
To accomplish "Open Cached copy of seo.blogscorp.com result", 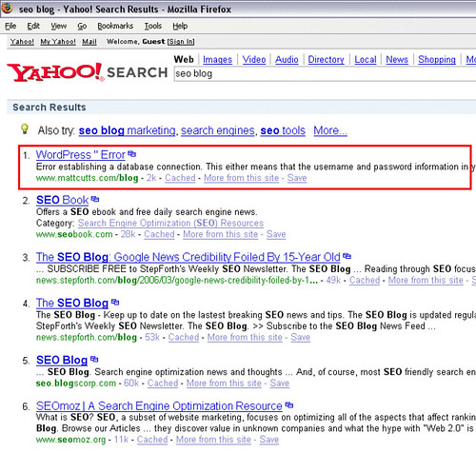I will click(x=163, y=383).
